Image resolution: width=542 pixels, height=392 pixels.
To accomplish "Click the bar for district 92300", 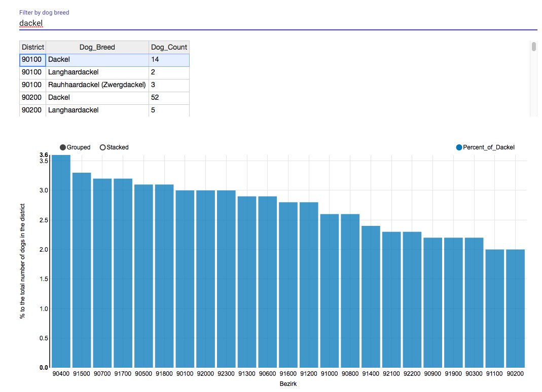I will click(x=226, y=279).
